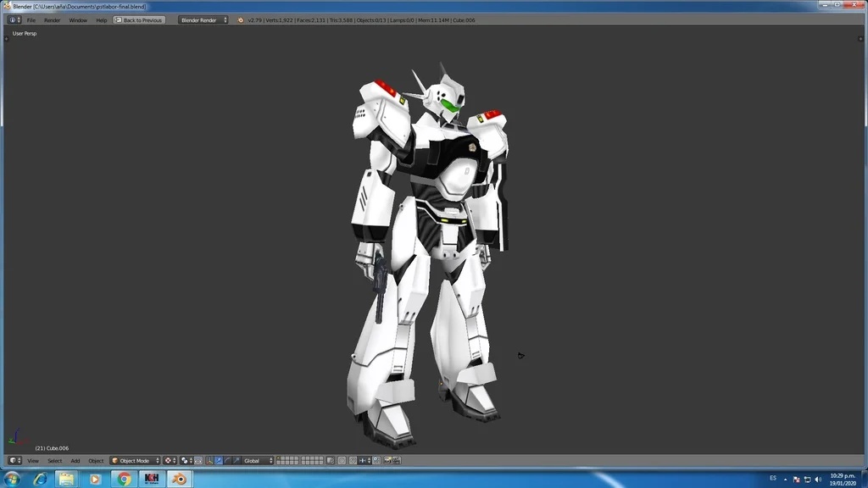This screenshot has height=488, width=868.
Task: Click the Faces:2,131 statistic
Action: pyautogui.click(x=310, y=20)
